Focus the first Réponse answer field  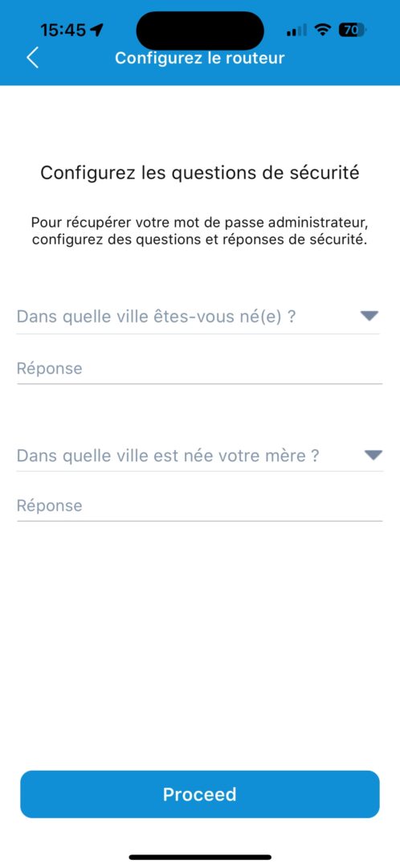pyautogui.click(x=199, y=368)
